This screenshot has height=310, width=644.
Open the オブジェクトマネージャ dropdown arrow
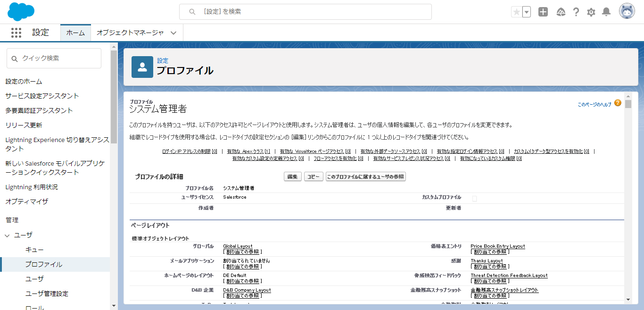[x=173, y=33]
